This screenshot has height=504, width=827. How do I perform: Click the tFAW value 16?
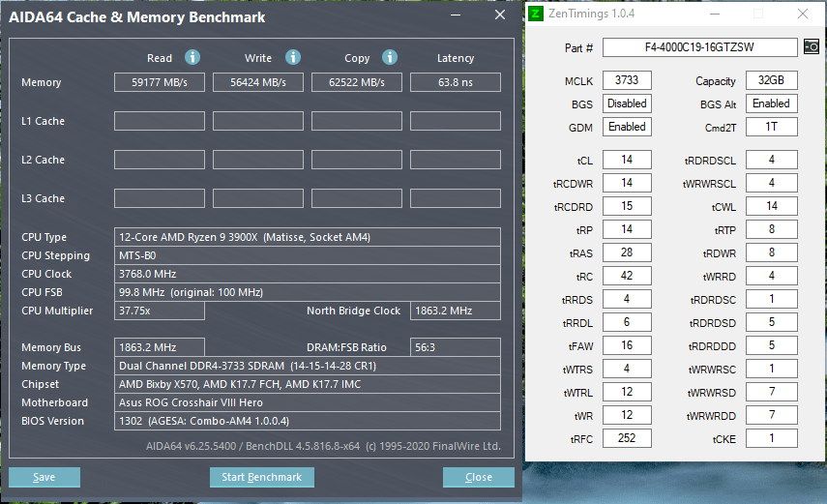coord(627,345)
